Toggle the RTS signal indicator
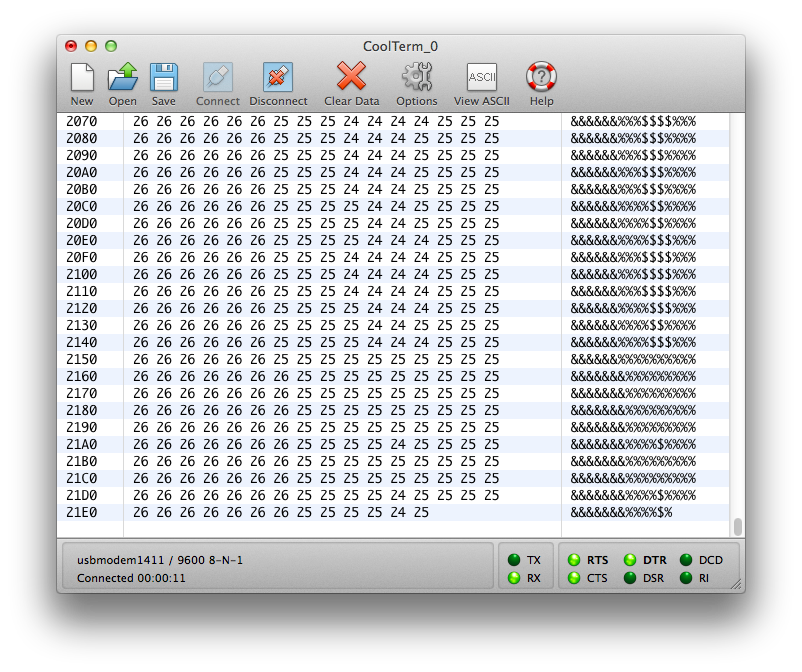The height and width of the screenshot is (672, 802). click(x=574, y=560)
